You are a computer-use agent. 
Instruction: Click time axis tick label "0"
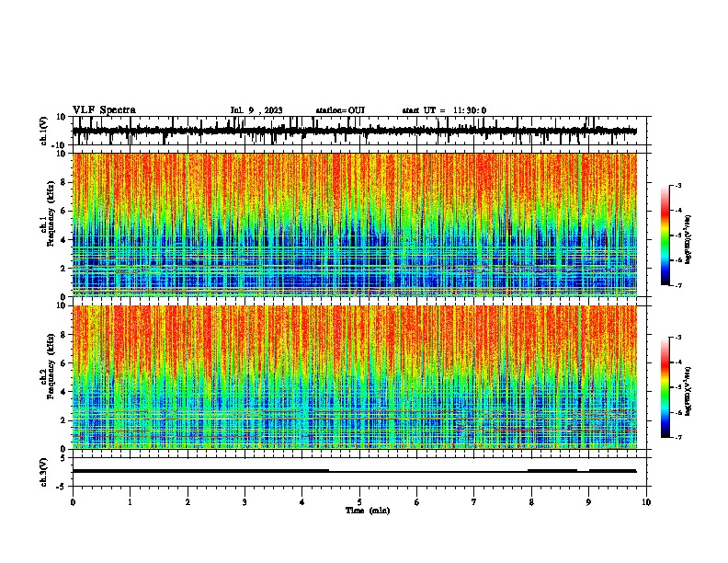pyautogui.click(x=73, y=502)
